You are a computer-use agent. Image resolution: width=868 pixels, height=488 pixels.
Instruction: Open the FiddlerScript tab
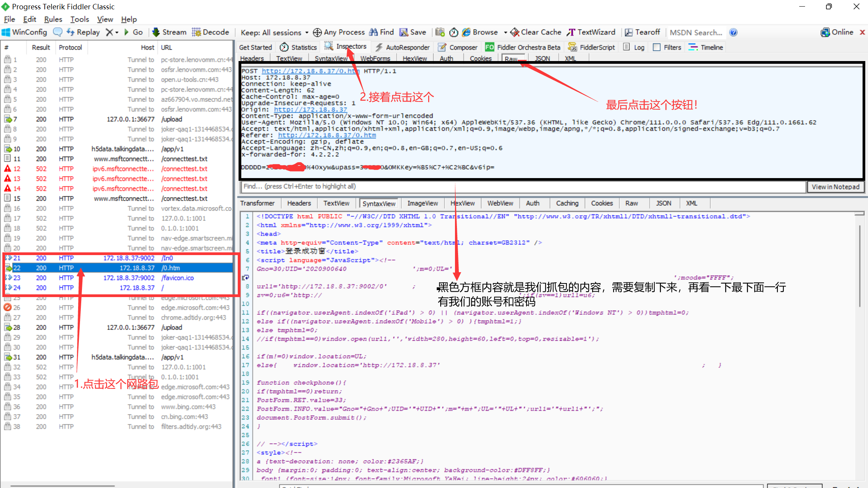click(x=591, y=47)
